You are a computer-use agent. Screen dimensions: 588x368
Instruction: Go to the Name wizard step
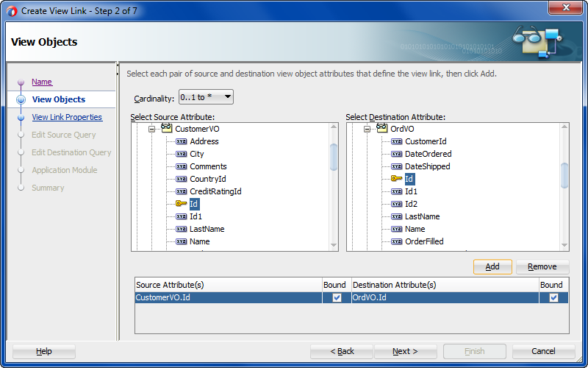[42, 82]
